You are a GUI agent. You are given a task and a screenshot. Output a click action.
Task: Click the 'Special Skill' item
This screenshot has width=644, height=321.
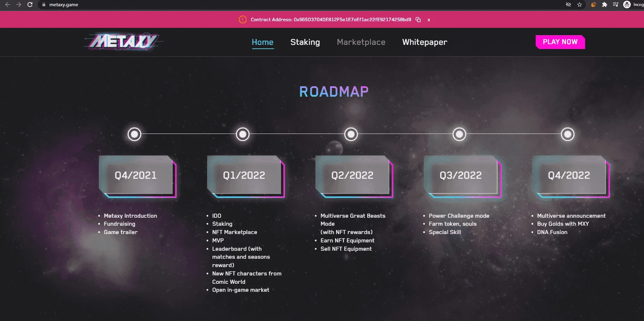(x=445, y=232)
